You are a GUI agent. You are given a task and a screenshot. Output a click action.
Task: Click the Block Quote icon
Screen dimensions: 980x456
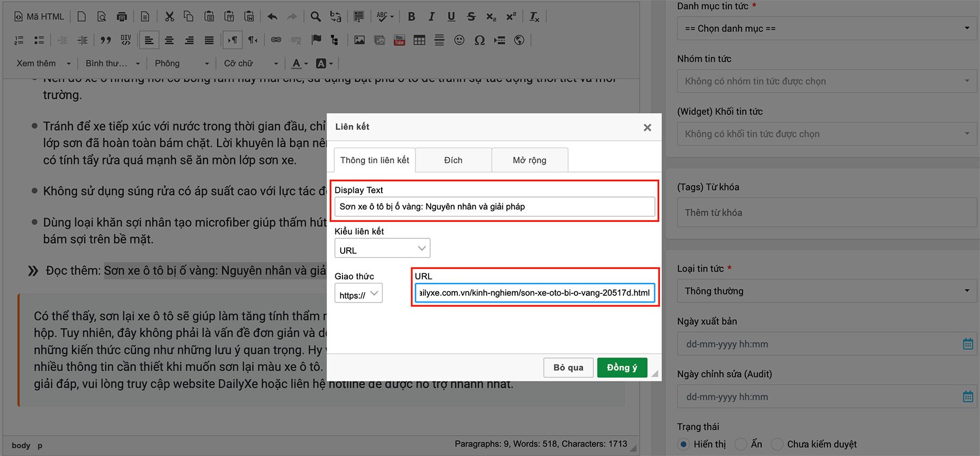[106, 40]
